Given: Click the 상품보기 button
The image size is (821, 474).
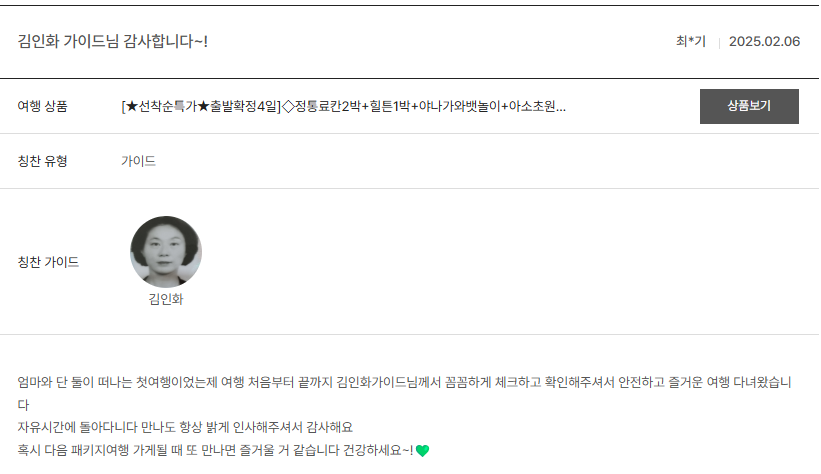Looking at the screenshot, I should (x=749, y=106).
